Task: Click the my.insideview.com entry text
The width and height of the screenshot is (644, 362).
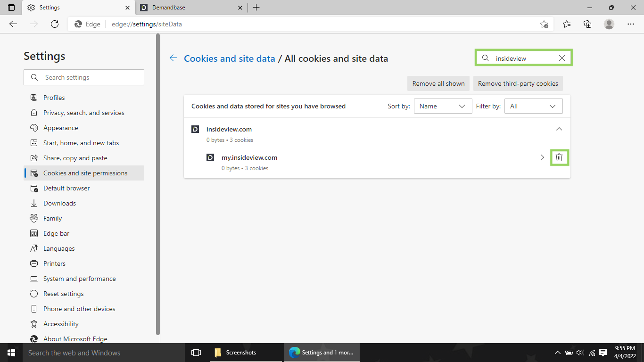Action: pos(249,157)
